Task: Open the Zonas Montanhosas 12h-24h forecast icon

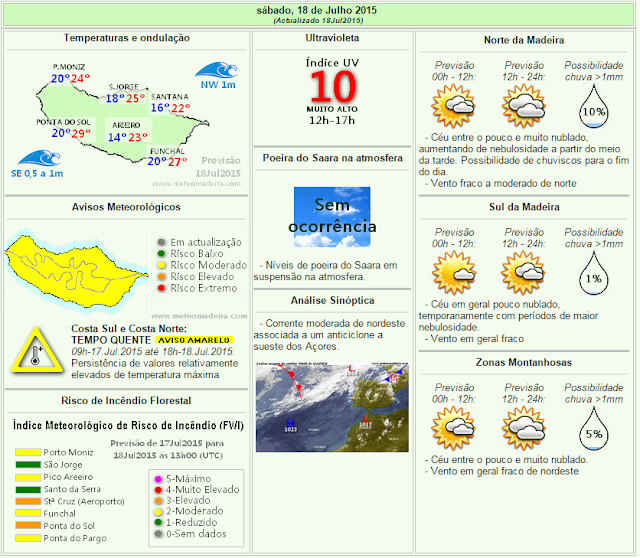Action: click(524, 428)
